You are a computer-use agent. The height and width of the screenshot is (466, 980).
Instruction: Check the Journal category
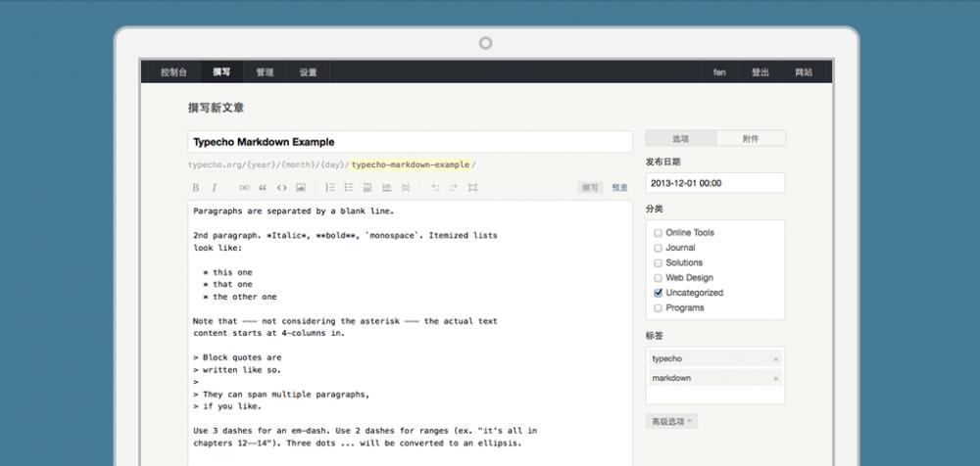tap(659, 248)
